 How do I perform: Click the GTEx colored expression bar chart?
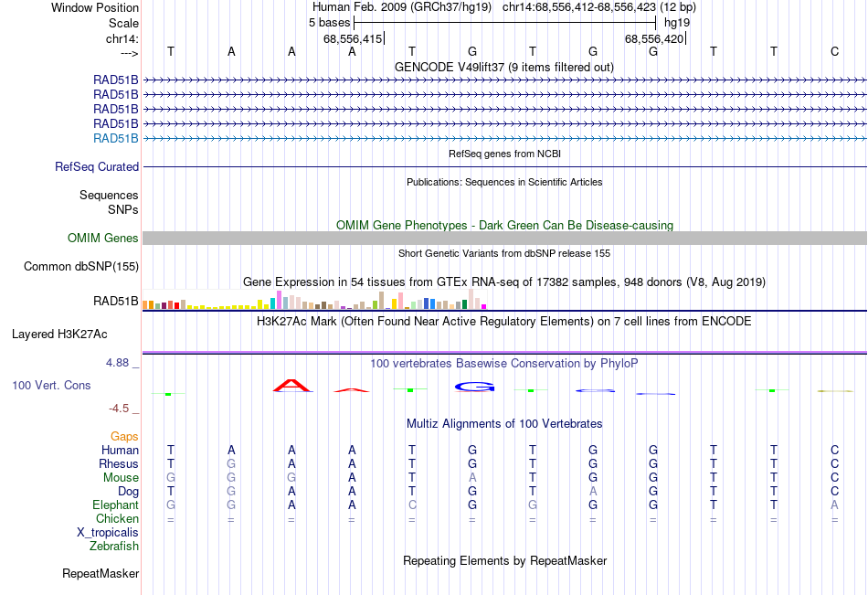[x=314, y=300]
